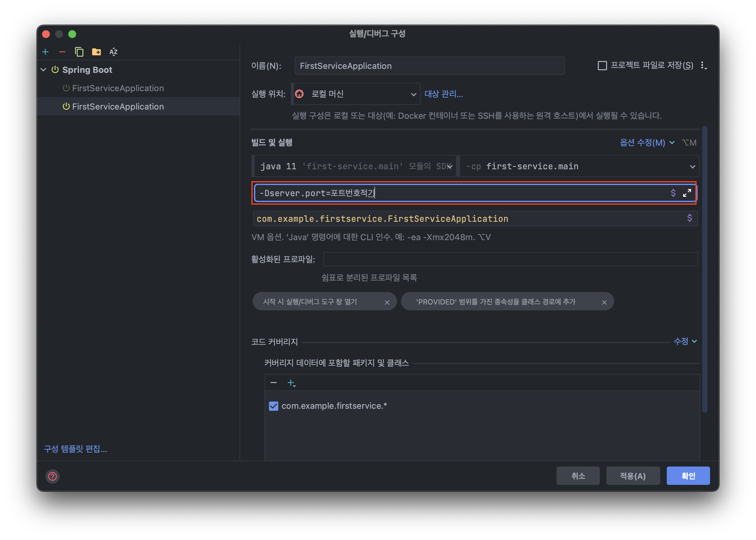Click the remove configuration minus icon

(62, 52)
